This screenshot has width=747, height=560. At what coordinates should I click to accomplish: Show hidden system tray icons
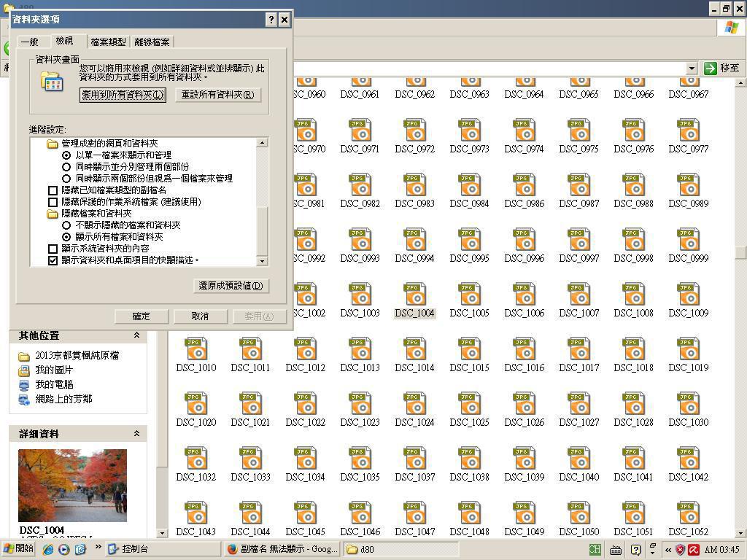coord(668,550)
